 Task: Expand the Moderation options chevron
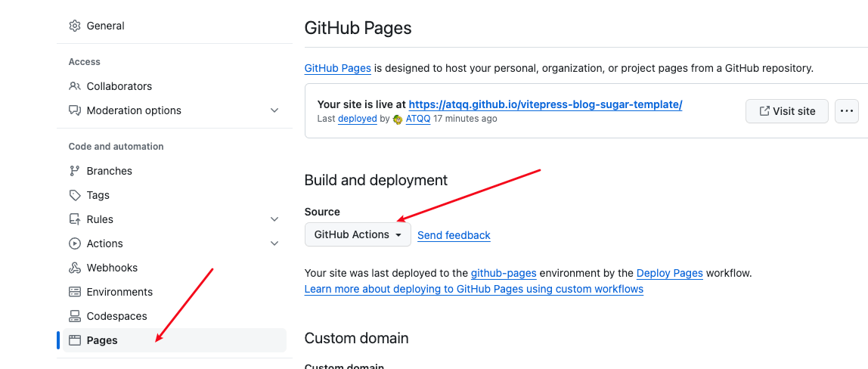tap(274, 110)
